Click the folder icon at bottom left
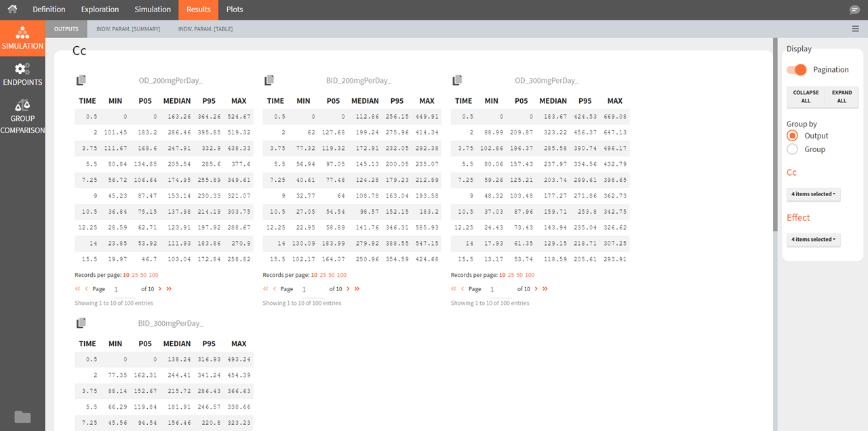 pos(22,417)
